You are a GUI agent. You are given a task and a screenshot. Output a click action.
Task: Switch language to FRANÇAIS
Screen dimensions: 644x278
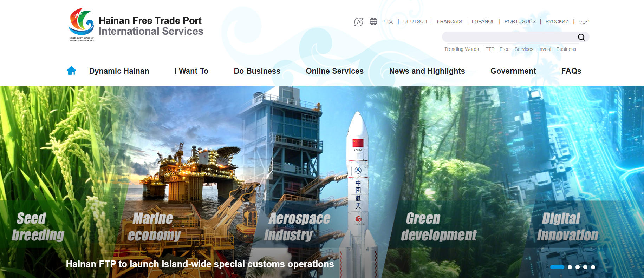pos(449,21)
